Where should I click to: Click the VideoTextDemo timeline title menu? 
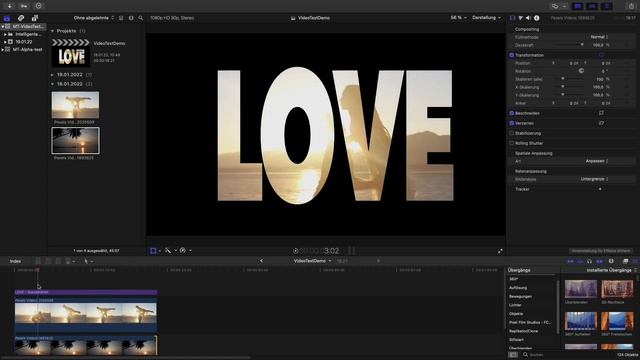(312, 261)
